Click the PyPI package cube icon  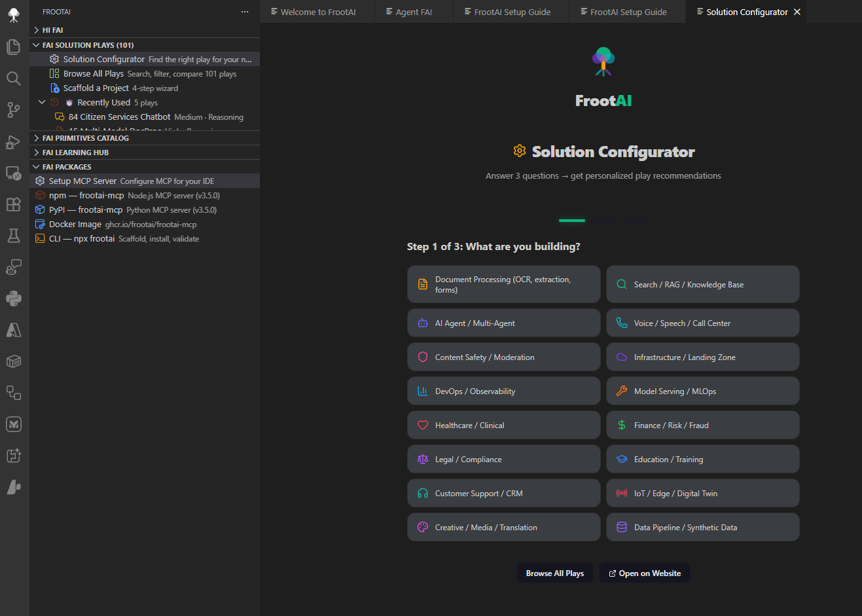click(x=40, y=209)
